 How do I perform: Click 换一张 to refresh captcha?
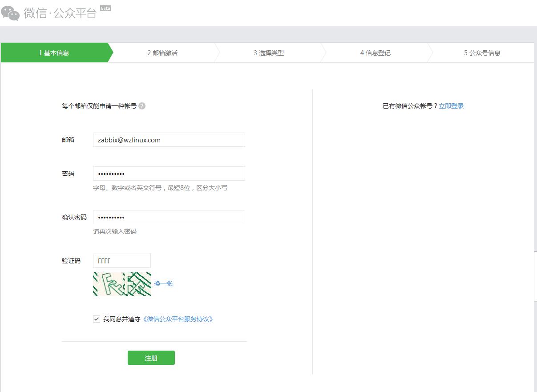(x=164, y=283)
